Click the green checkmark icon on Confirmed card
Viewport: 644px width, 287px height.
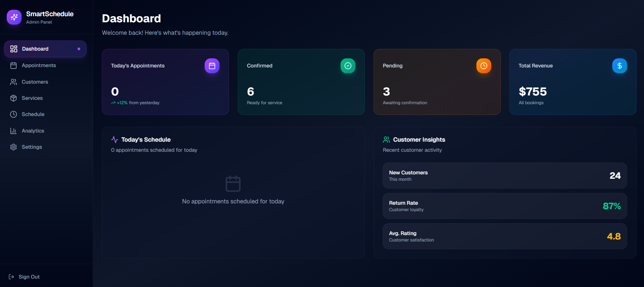tap(348, 66)
